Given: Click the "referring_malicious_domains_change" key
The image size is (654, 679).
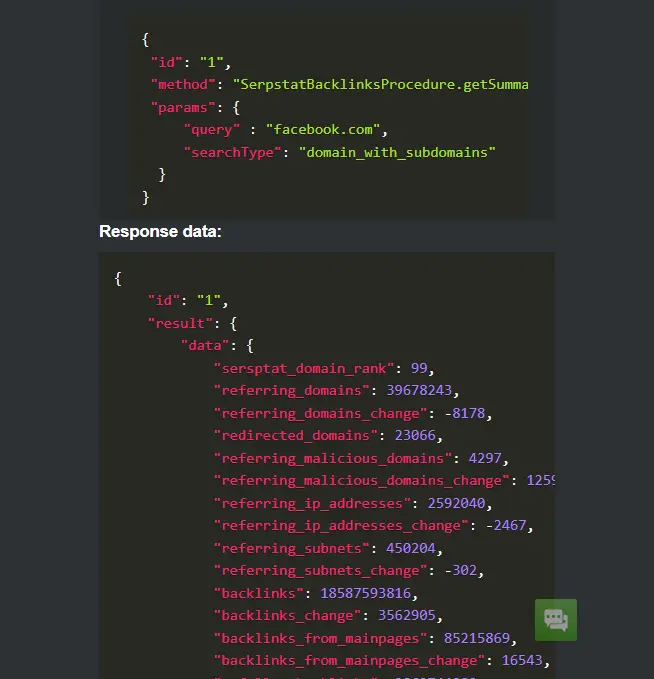Looking at the screenshot, I should (x=362, y=481).
